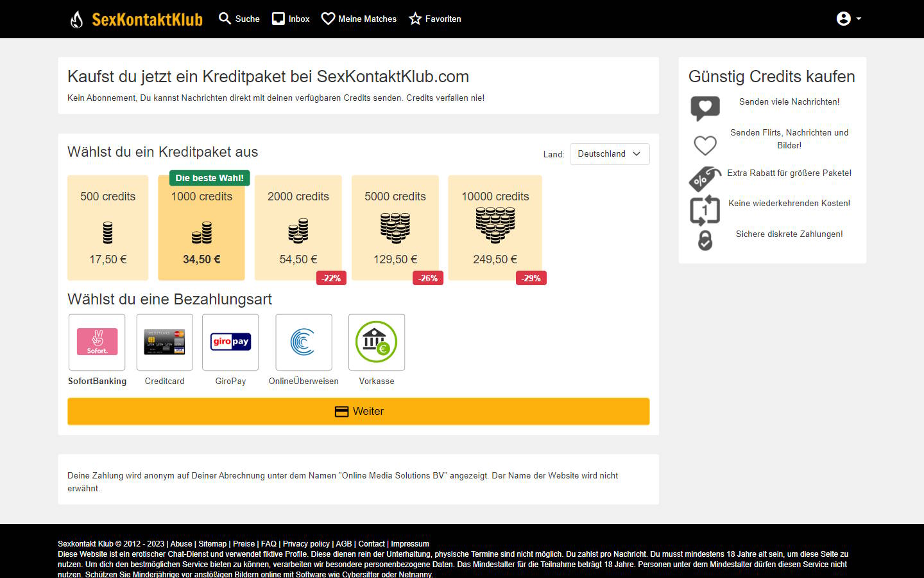Choose the 10000 credits package
The width and height of the screenshot is (924, 578).
tap(495, 227)
